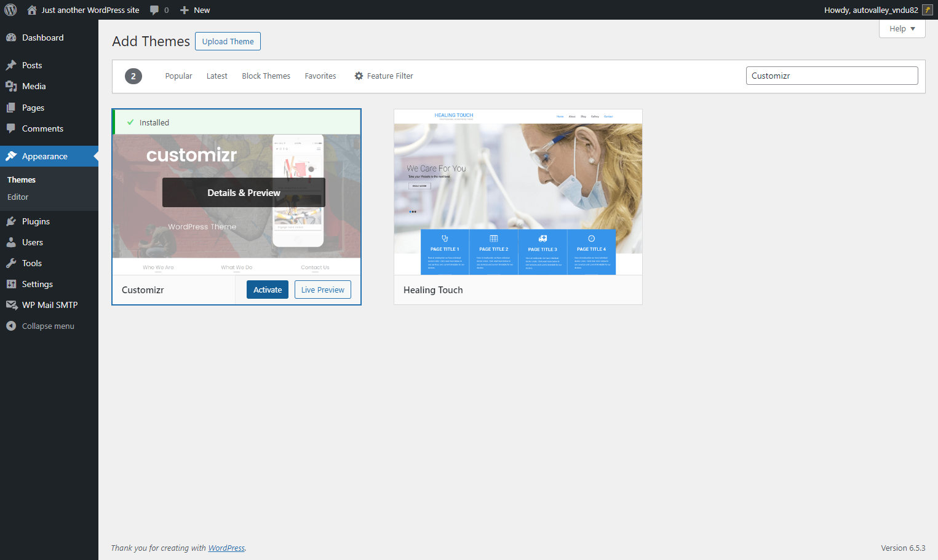Screen dimensions: 938x560
Task: Click the Pages icon in sidebar
Action: (11, 108)
